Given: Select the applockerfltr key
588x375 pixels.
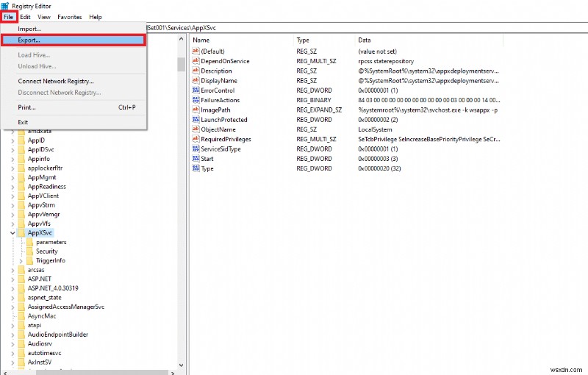Looking at the screenshot, I should [45, 168].
